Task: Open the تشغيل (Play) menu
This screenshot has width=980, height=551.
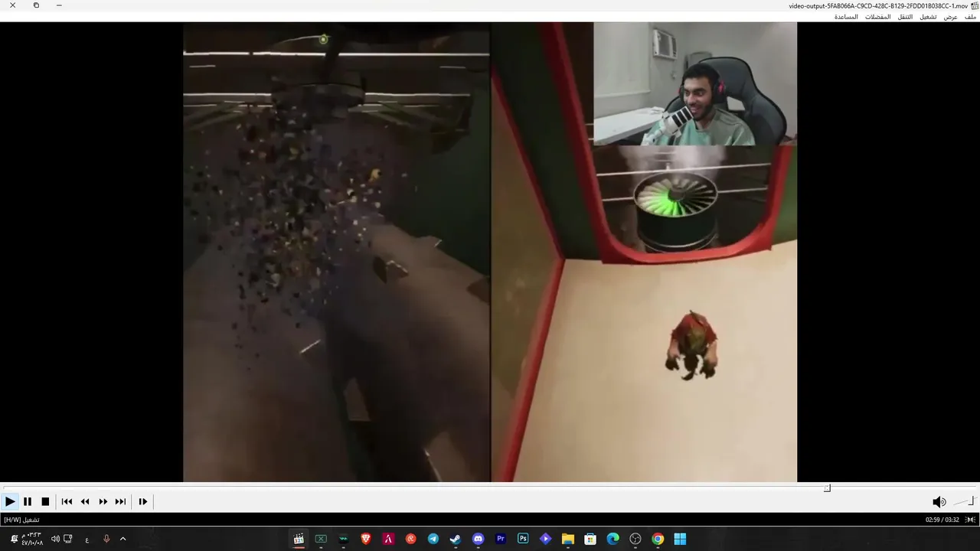Action: [x=928, y=17]
